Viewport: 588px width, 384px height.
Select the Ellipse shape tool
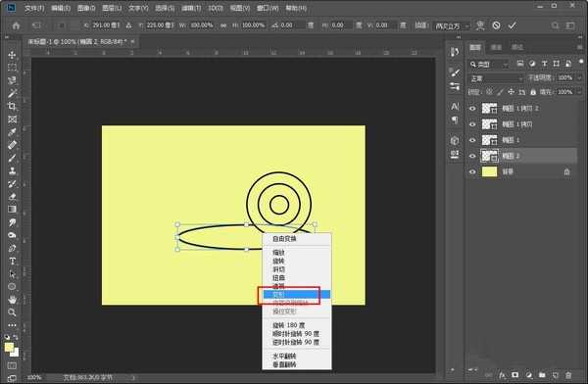click(x=12, y=286)
